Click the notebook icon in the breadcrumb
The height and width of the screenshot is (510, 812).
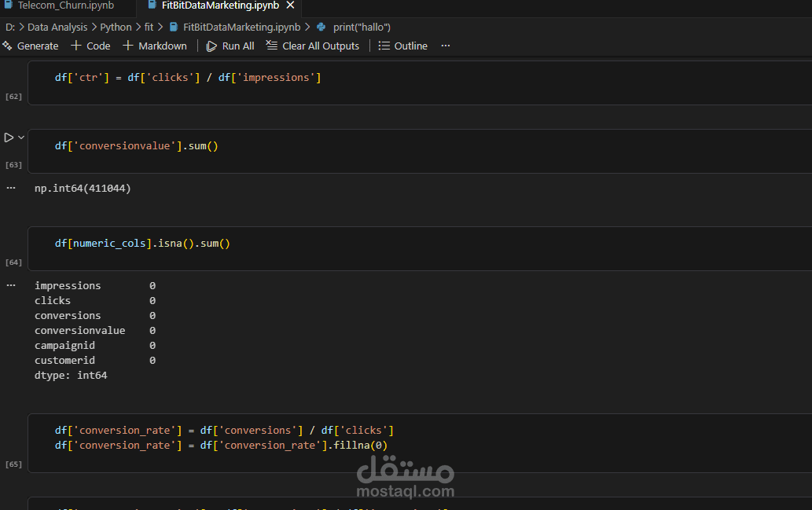click(x=174, y=27)
